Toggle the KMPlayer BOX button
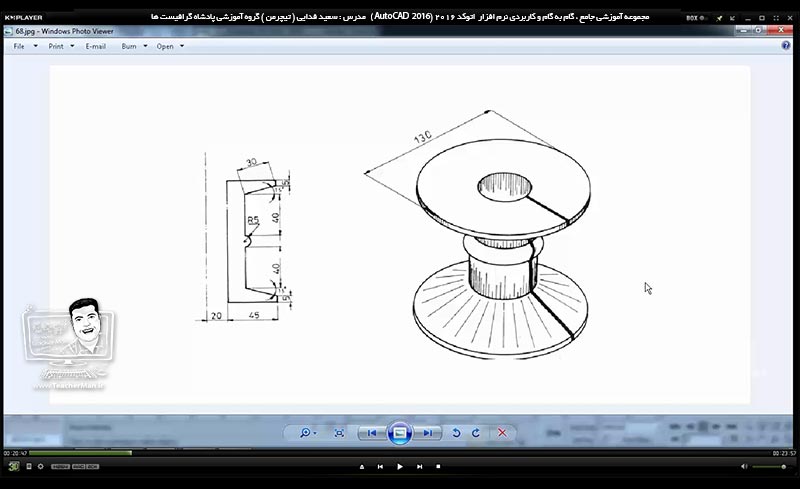800x489 pixels. pyautogui.click(x=695, y=18)
